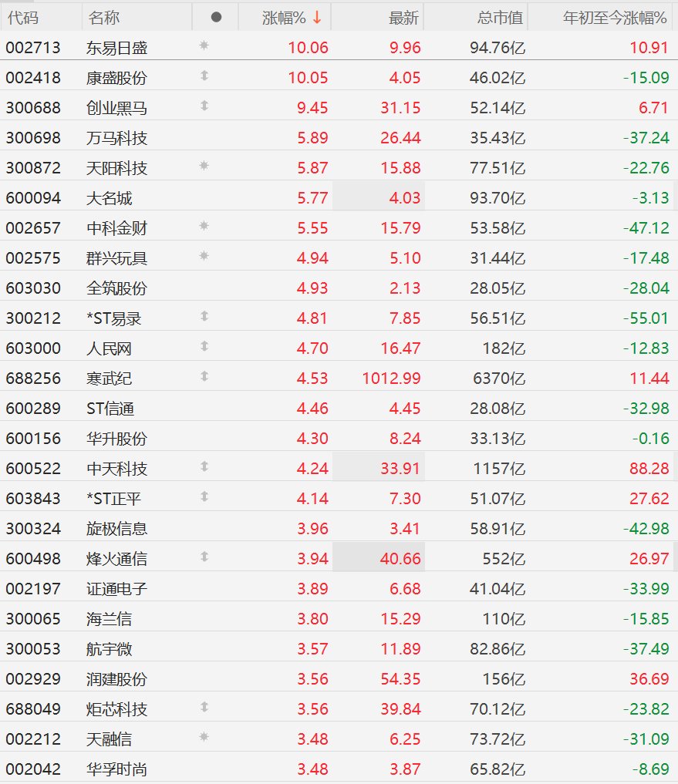Click the up-down arrow marker for 寒武纪
678x784 pixels.
pyautogui.click(x=204, y=376)
